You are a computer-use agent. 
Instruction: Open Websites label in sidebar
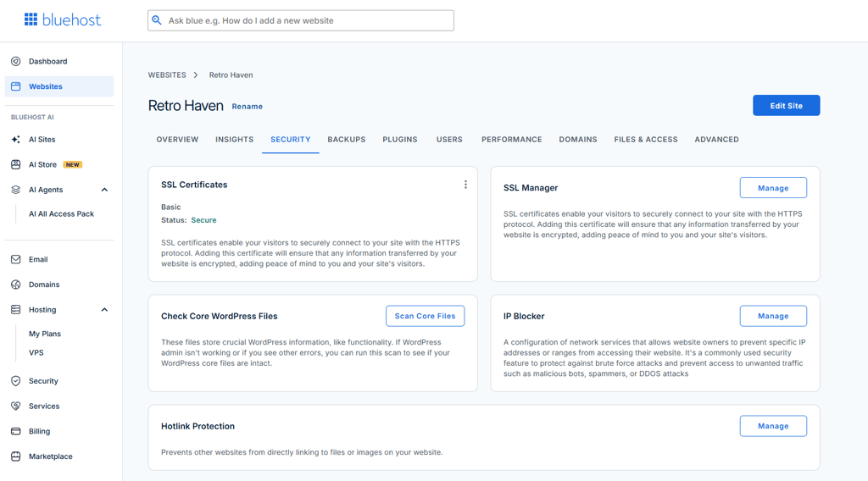click(x=46, y=86)
